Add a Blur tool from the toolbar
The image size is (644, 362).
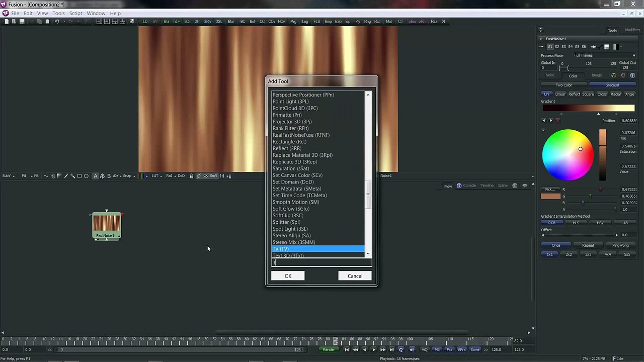coord(231,22)
